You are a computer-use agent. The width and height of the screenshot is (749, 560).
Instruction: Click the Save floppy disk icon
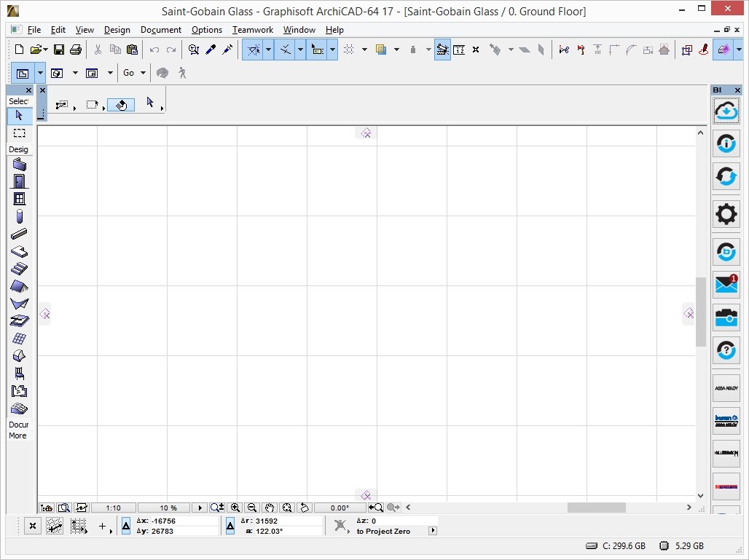[59, 50]
